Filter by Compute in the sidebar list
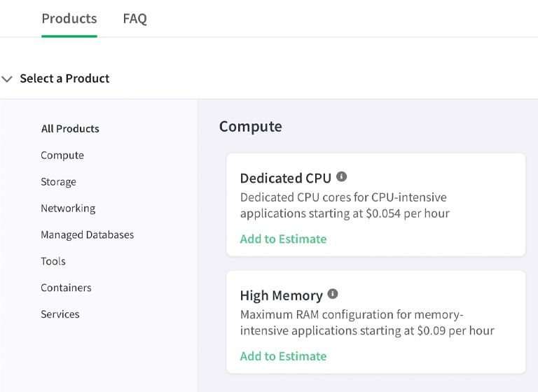 (x=62, y=155)
